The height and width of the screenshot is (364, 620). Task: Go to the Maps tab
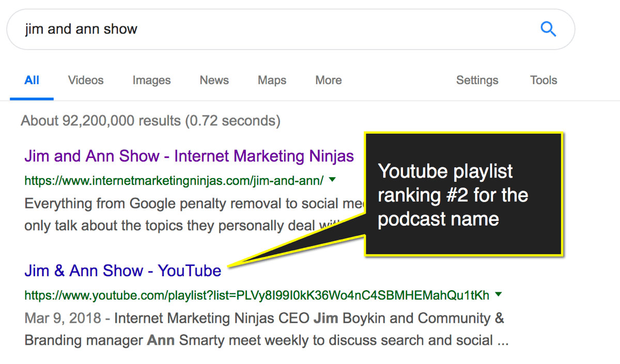pyautogui.click(x=272, y=80)
